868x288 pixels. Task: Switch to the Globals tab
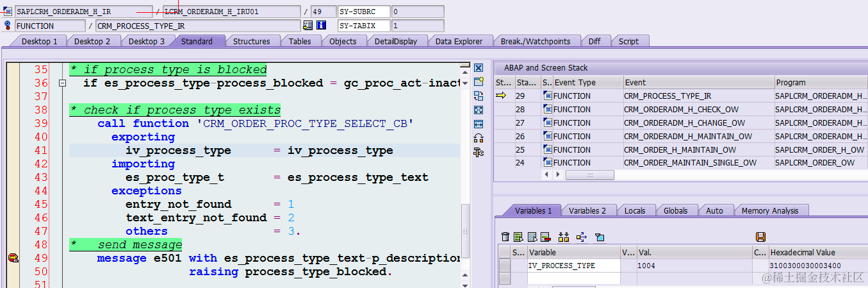(x=675, y=210)
